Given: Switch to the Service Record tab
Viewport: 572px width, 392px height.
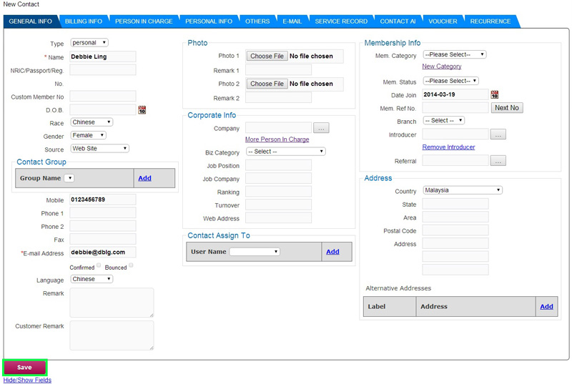Looking at the screenshot, I should pos(341,21).
